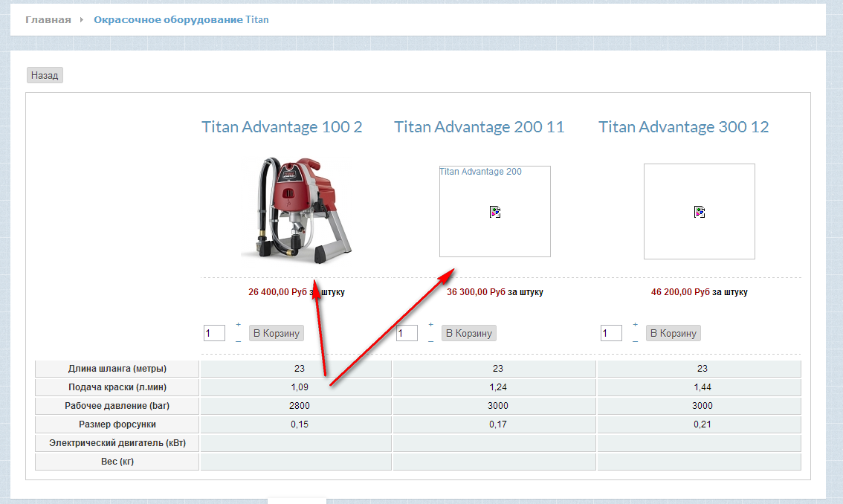Viewport: 843px width, 504px height.
Task: Add Titan Advantage 300 В Корзину
Action: (673, 333)
